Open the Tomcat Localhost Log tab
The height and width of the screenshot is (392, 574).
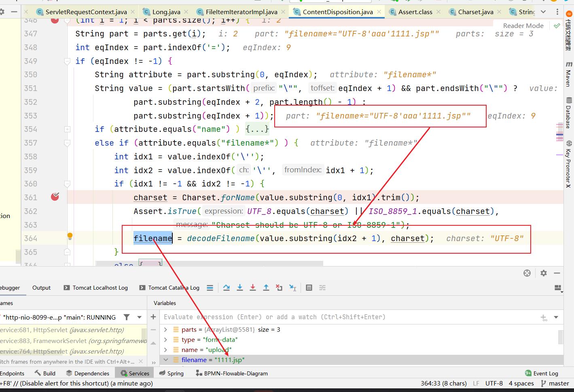coord(95,288)
